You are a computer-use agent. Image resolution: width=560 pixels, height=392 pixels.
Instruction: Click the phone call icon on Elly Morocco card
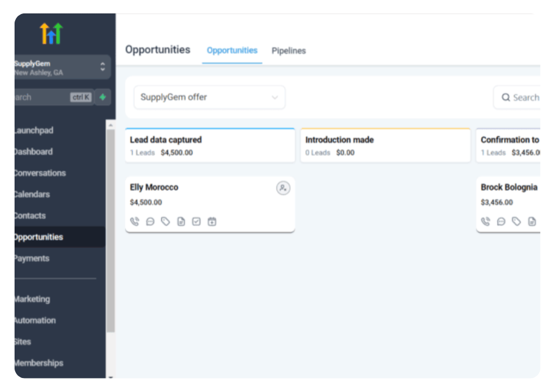134,222
